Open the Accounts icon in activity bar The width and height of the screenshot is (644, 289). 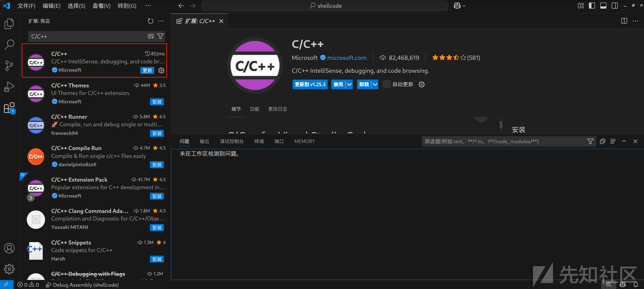pyautogui.click(x=9, y=248)
